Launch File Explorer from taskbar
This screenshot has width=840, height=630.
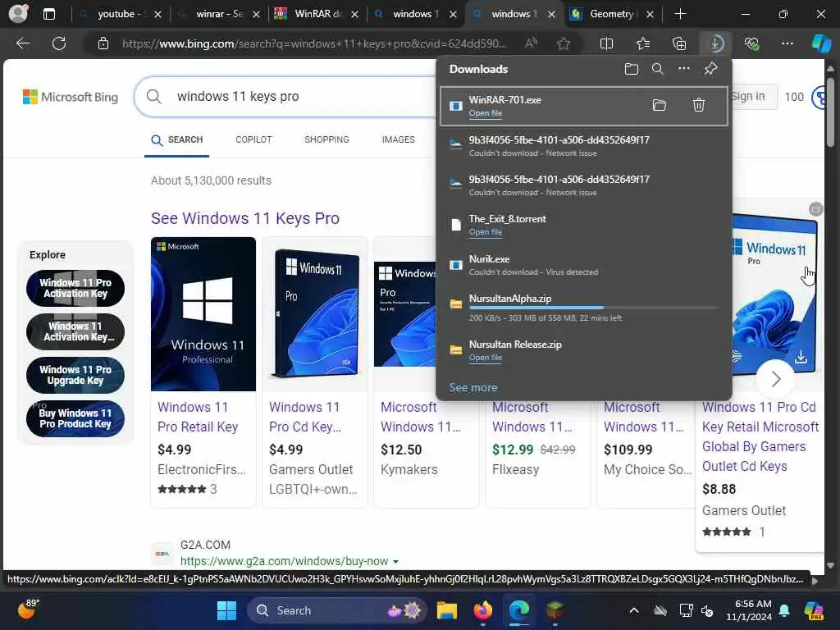coord(446,610)
